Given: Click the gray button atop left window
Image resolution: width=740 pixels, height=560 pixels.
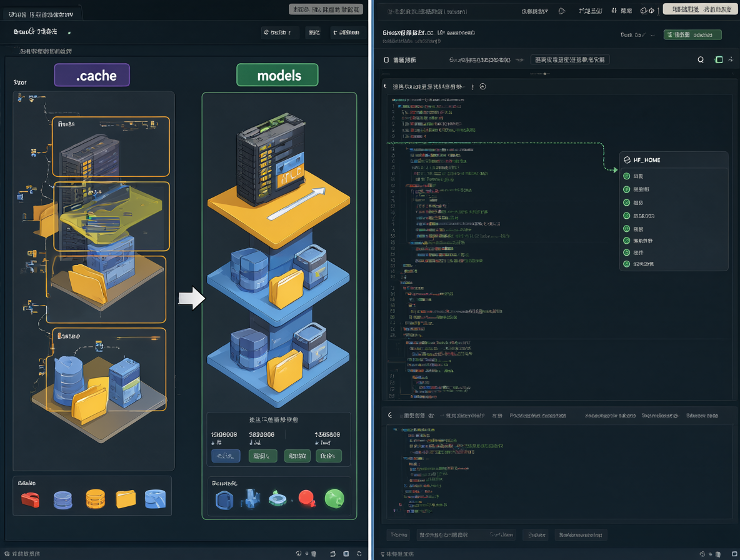Looking at the screenshot, I should [x=326, y=9].
